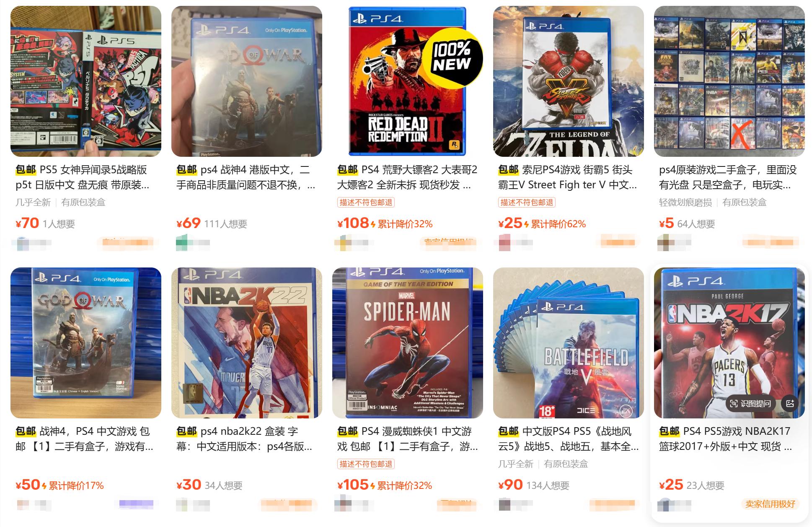Click the 累计降价62% price drop label
Image resolution: width=812 pixels, height=527 pixels.
click(558, 224)
